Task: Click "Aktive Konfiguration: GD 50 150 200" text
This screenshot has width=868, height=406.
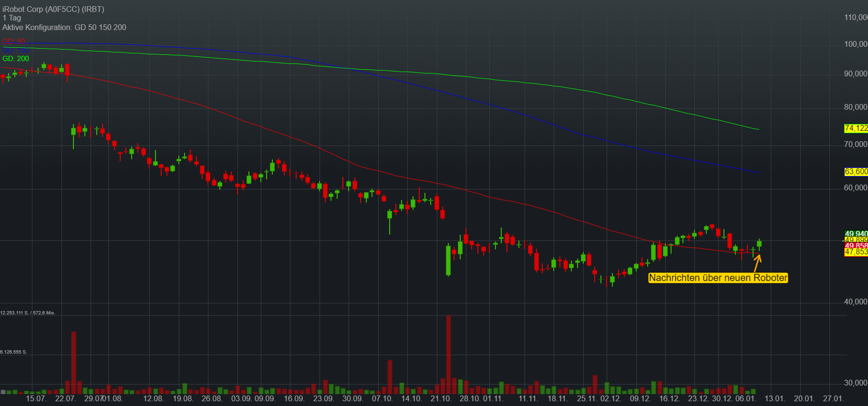Action: click(64, 27)
